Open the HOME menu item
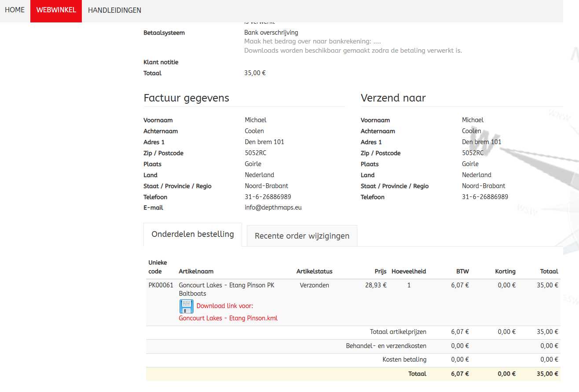The image size is (579, 392). [15, 10]
